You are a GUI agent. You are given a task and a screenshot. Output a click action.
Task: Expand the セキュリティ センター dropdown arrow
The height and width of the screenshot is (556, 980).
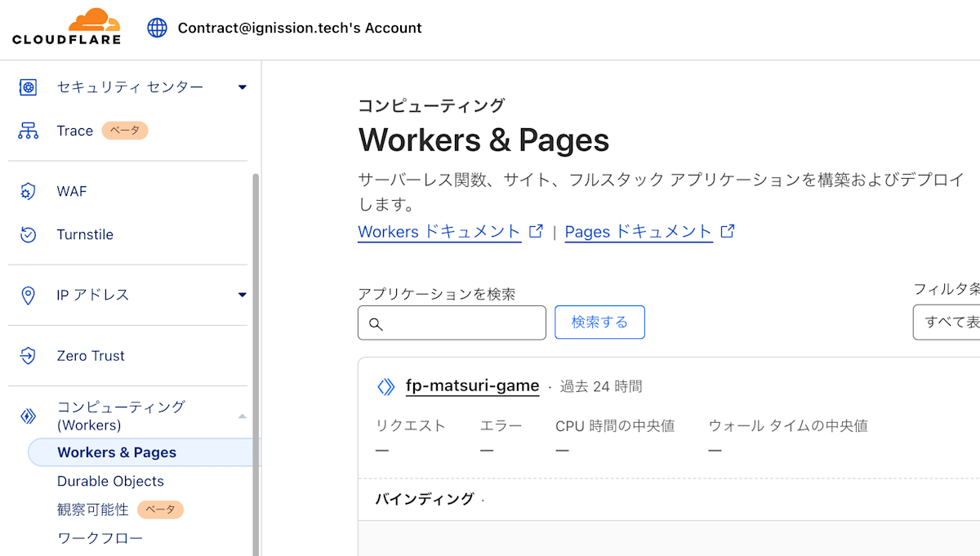[242, 87]
